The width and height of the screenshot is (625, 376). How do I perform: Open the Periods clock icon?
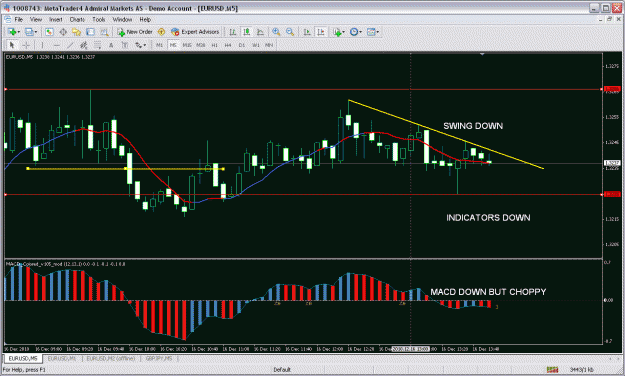click(354, 32)
